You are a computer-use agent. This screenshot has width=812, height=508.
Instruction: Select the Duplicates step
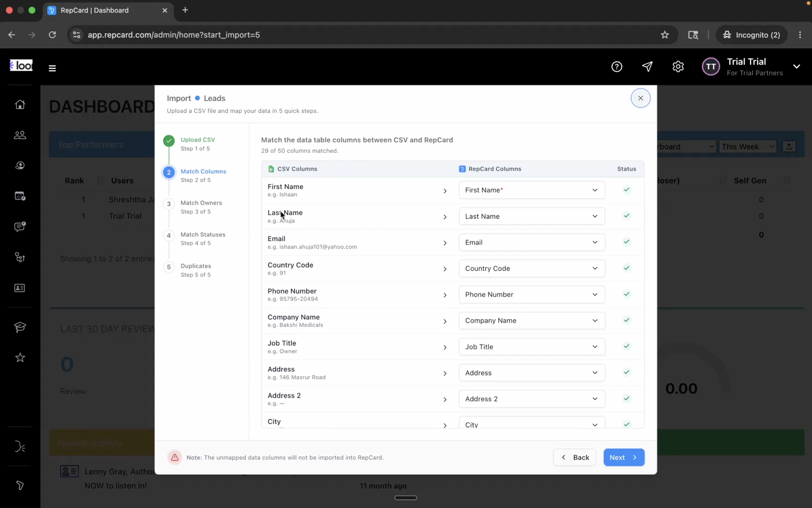tap(195, 270)
